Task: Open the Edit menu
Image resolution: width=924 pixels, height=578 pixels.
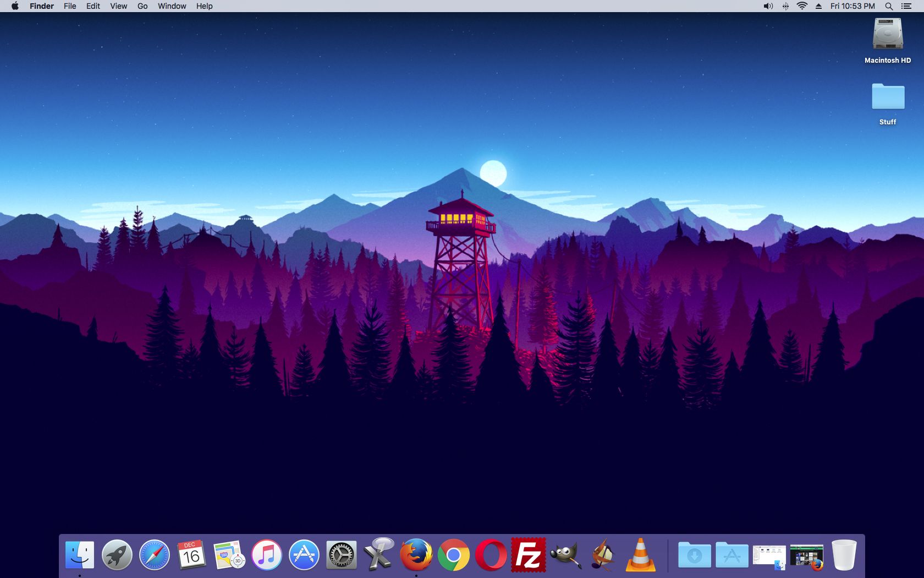Action: click(93, 6)
